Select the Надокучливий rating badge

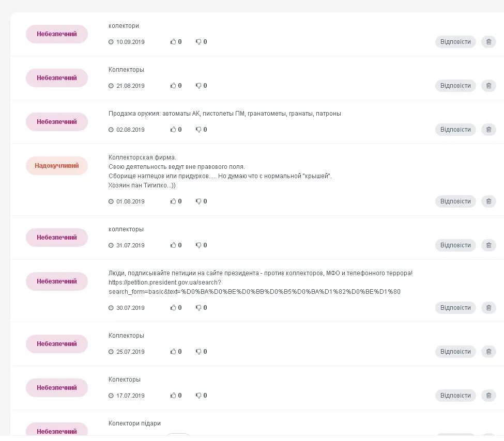click(57, 166)
